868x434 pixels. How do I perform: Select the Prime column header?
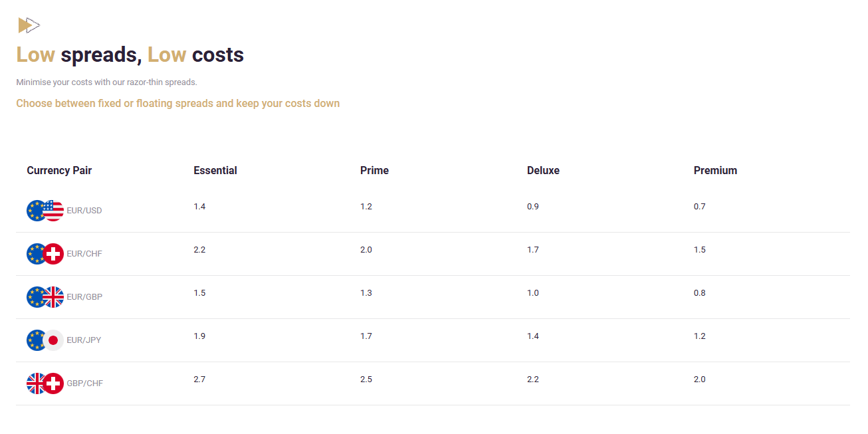374,171
